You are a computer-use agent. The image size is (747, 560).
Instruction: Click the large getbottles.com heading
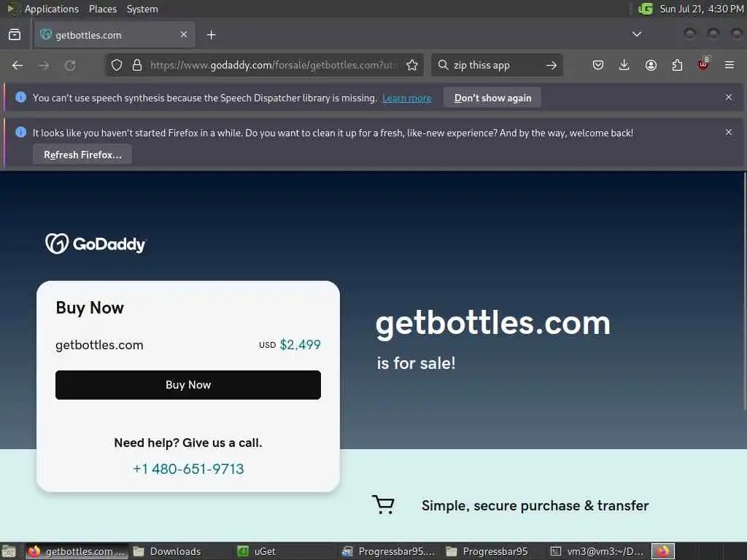pos(493,324)
